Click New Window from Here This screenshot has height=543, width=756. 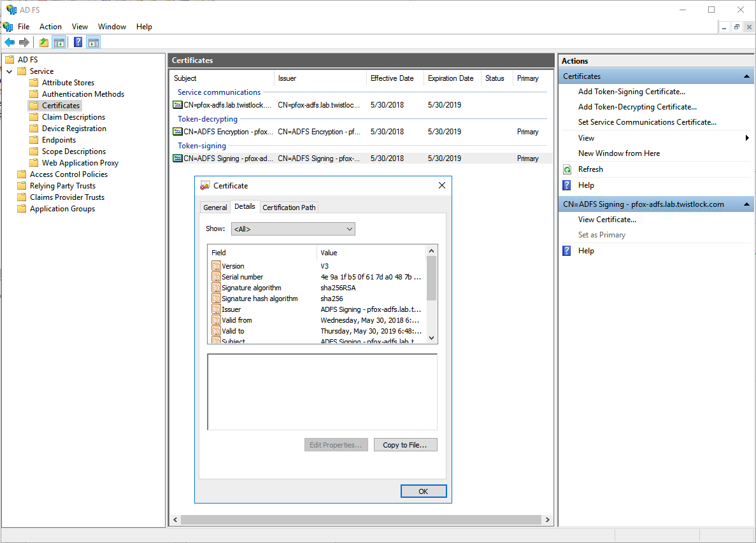pos(619,153)
